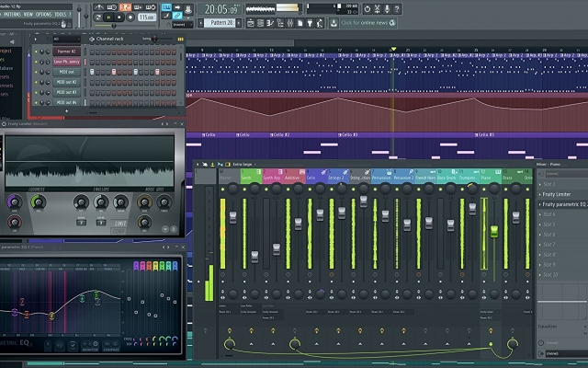Click the cut scissors icon in top toolbar
Image resolution: width=588 pixels, height=368 pixels.
378,8
